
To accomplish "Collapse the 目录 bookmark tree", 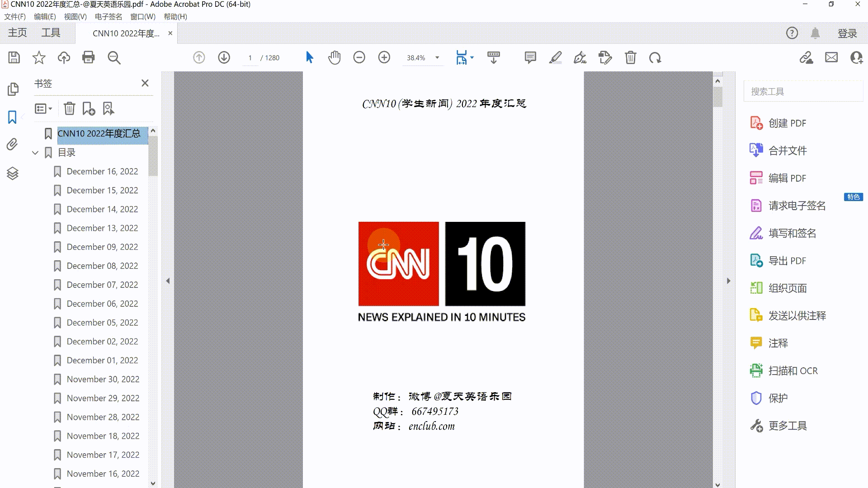I will (x=35, y=153).
